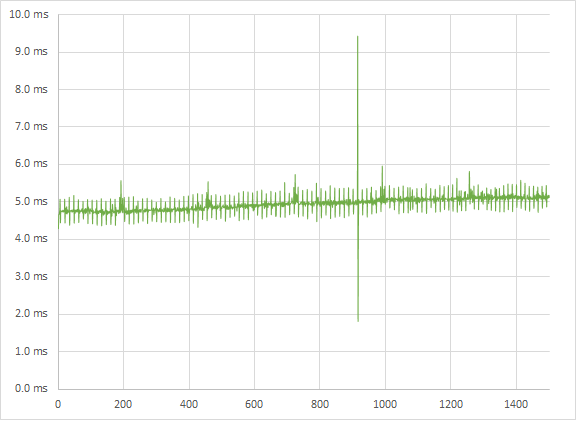Select the 2.0 ms axis label
The height and width of the screenshot is (429, 583).
coord(31,313)
